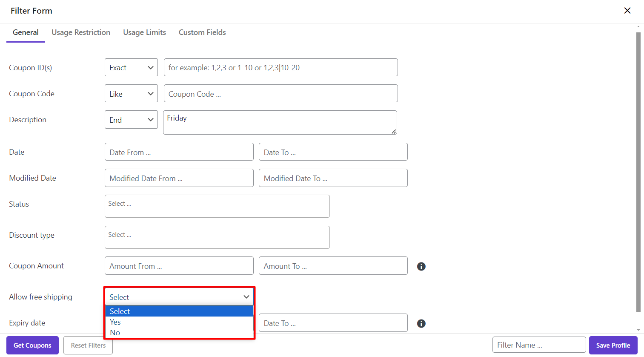Screen dimensions: 644x357
Task: Click the Reset Filters button
Action: [x=88, y=345]
